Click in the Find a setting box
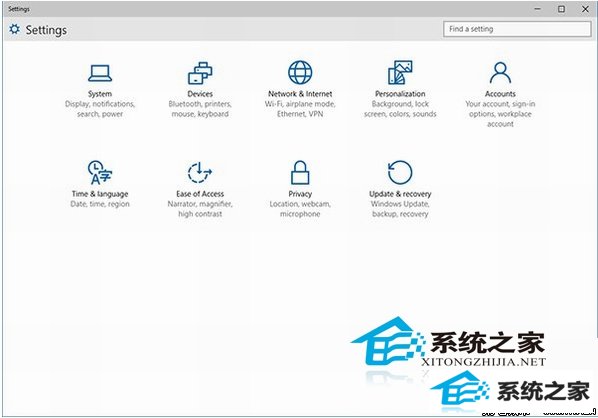This screenshot has height=418, width=598. 517,29
